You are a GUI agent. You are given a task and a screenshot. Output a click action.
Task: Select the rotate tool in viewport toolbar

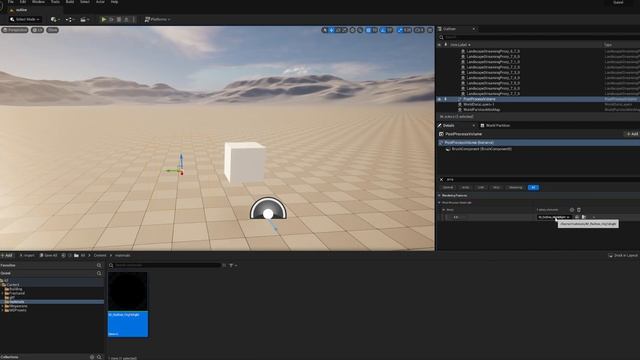click(338, 30)
